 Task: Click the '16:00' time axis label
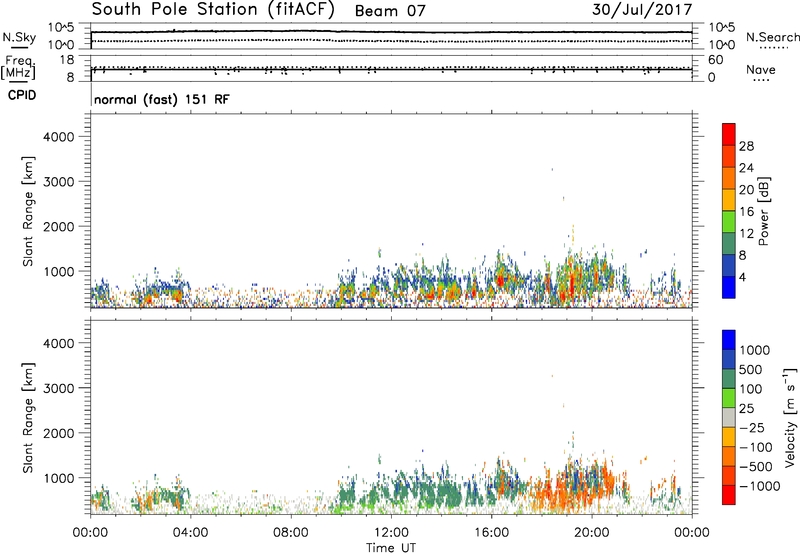pos(491,533)
